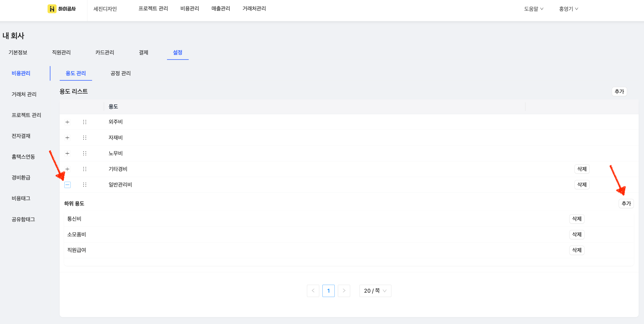Select 전자결재 in the sidebar
This screenshot has width=644, height=324.
pyautogui.click(x=21, y=136)
